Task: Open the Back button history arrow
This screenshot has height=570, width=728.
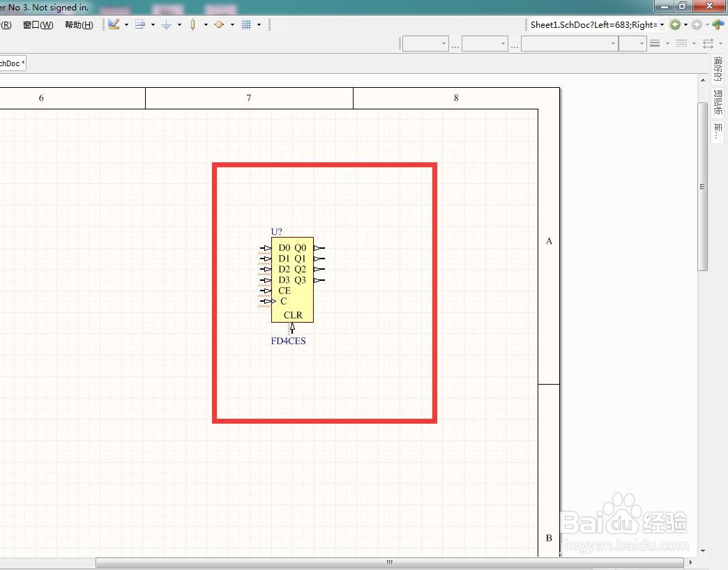Action: [685, 24]
